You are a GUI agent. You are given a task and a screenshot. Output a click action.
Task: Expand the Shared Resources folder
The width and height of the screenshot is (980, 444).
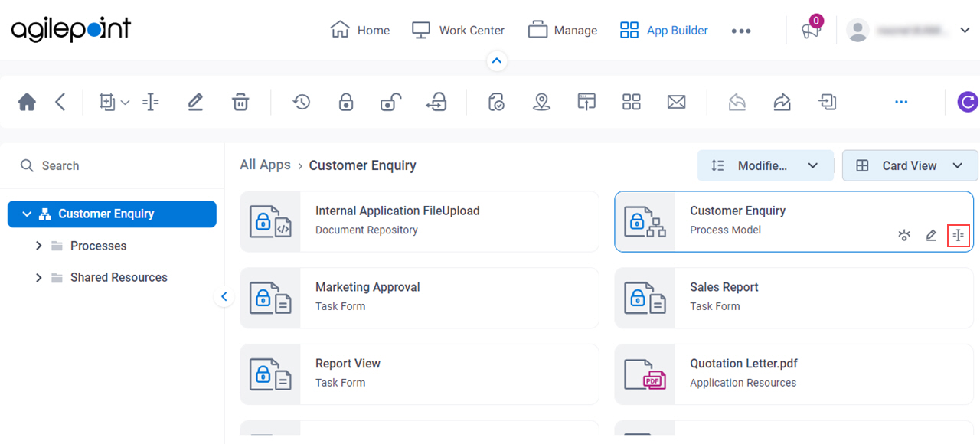[38, 277]
